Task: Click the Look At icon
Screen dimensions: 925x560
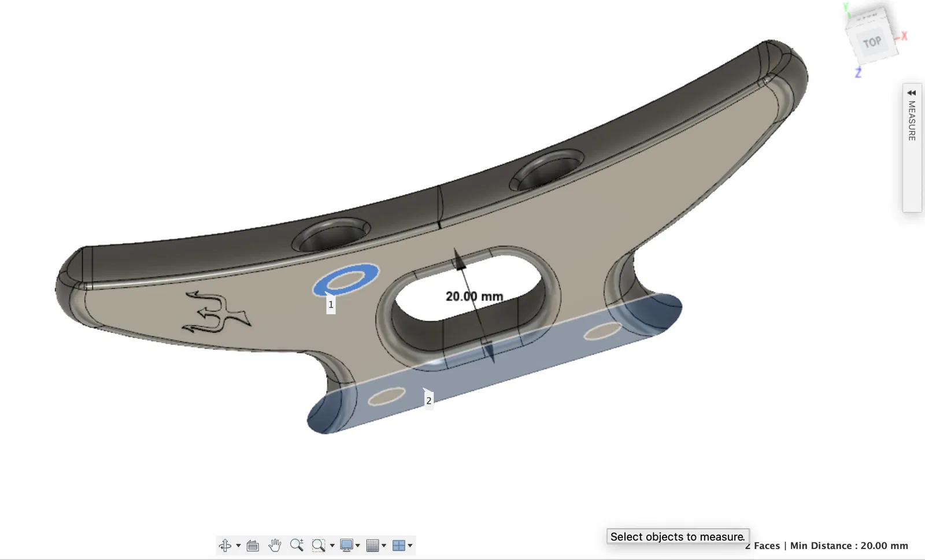Action: coord(253,545)
